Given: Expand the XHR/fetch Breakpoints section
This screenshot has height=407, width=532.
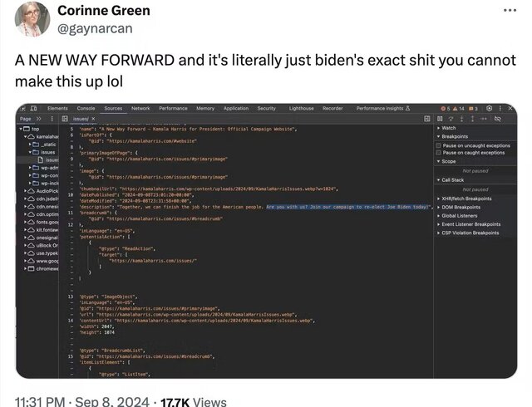Looking at the screenshot, I should (438, 199).
